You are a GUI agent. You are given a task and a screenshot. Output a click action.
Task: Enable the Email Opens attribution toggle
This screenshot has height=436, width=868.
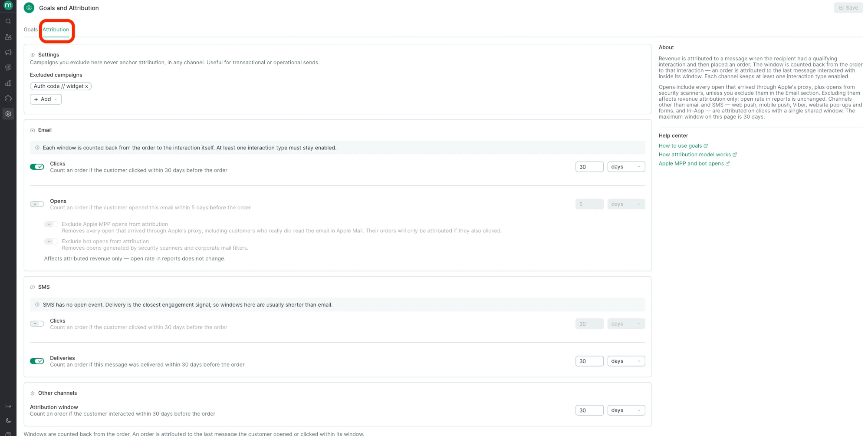37,204
